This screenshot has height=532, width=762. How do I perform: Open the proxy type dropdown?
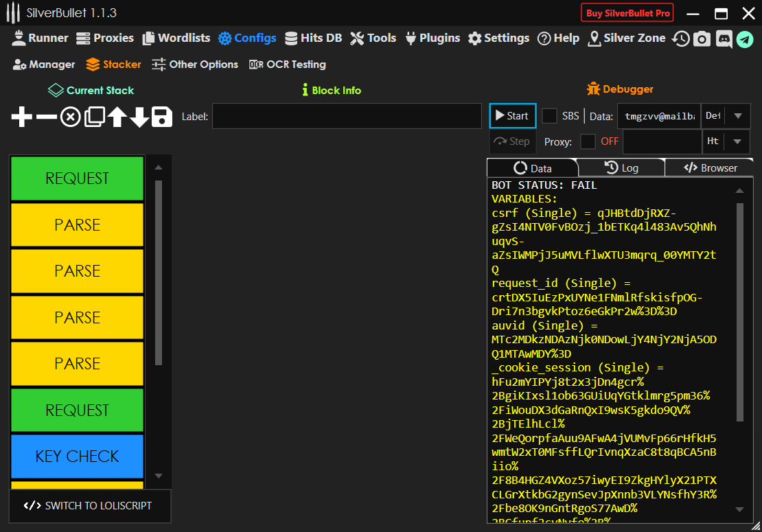(x=737, y=141)
